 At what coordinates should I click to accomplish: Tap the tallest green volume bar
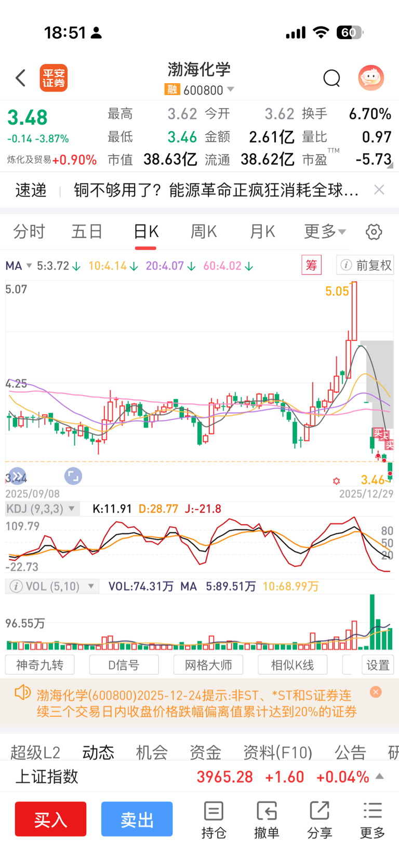[x=372, y=622]
